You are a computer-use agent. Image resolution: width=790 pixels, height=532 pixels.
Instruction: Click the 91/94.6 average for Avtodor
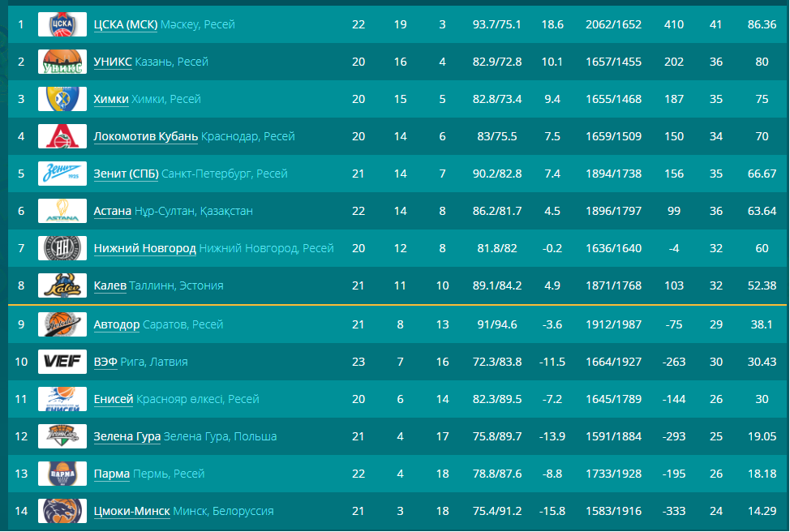(496, 324)
